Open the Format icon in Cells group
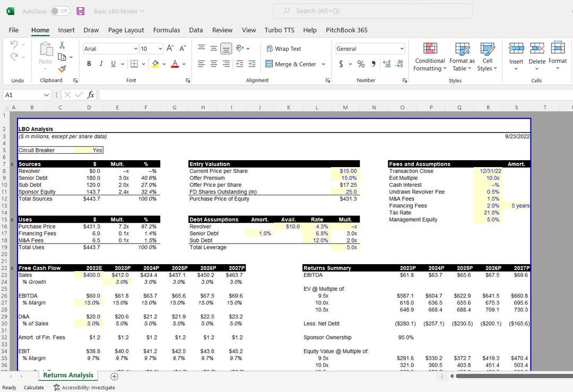573x392 pixels. [x=558, y=56]
